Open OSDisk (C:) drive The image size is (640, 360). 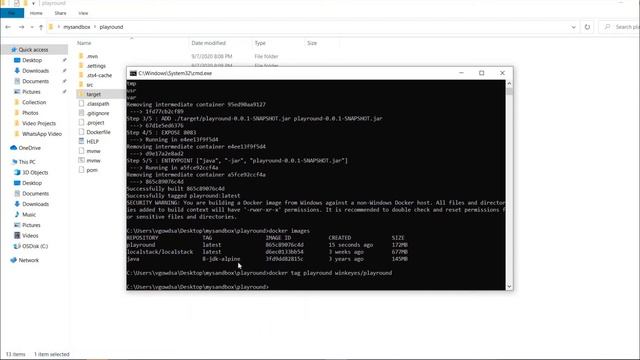pyautogui.click(x=35, y=246)
